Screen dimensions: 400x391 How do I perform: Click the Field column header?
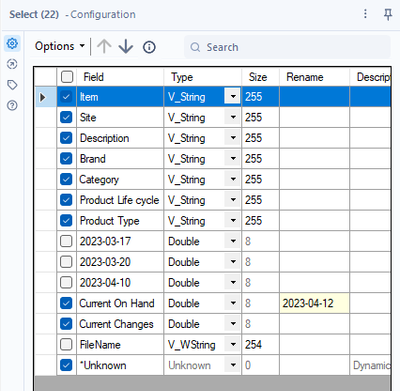[120, 77]
